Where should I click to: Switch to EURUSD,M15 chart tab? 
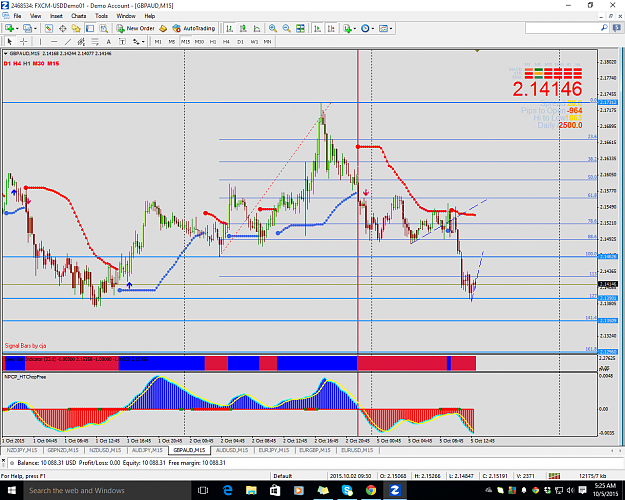[x=357, y=450]
